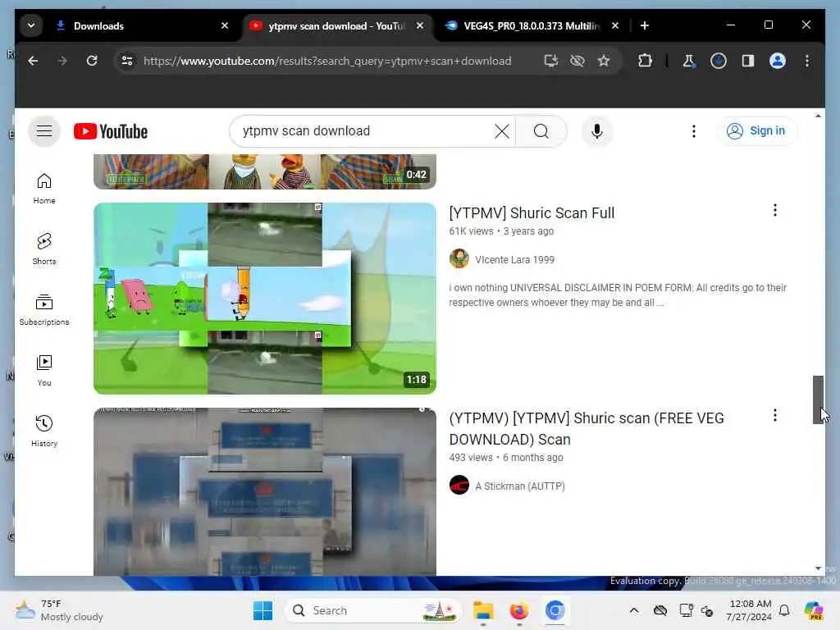Click the crossed-eye tracking protection icon
The width and height of the screenshot is (840, 630).
click(x=577, y=61)
